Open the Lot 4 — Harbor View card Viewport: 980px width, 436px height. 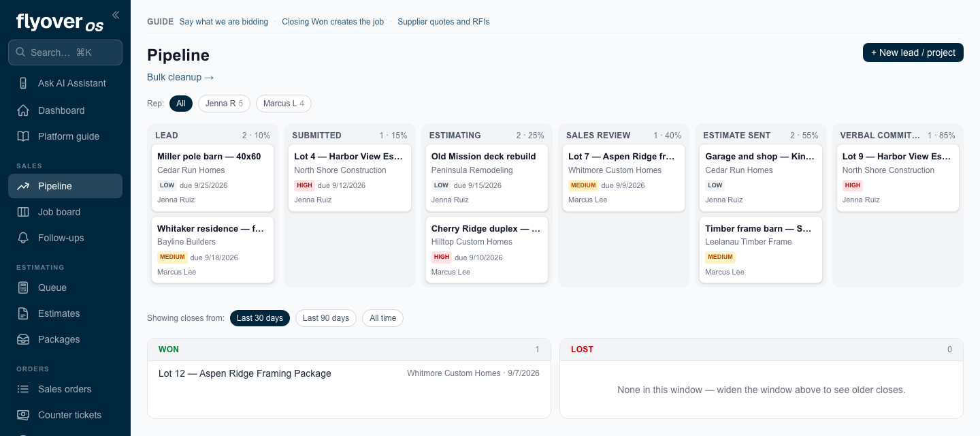(350, 178)
